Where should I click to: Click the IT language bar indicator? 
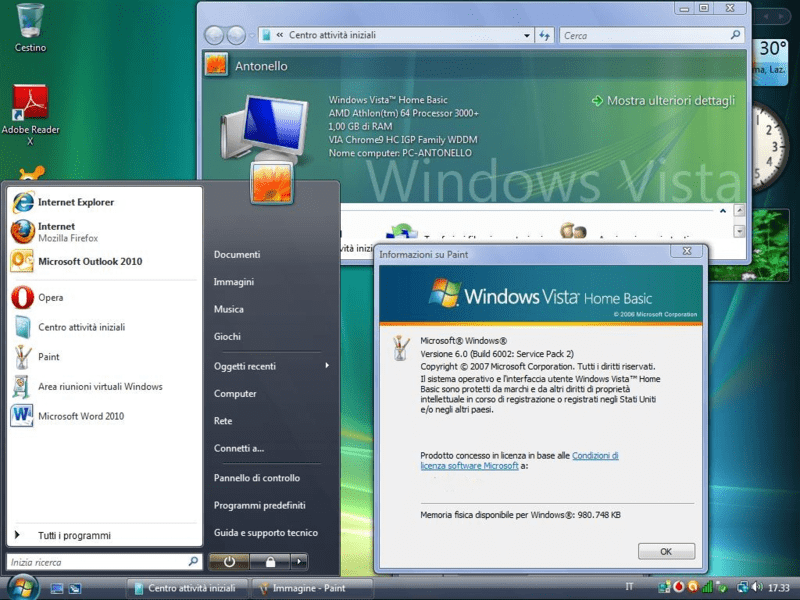point(629,587)
